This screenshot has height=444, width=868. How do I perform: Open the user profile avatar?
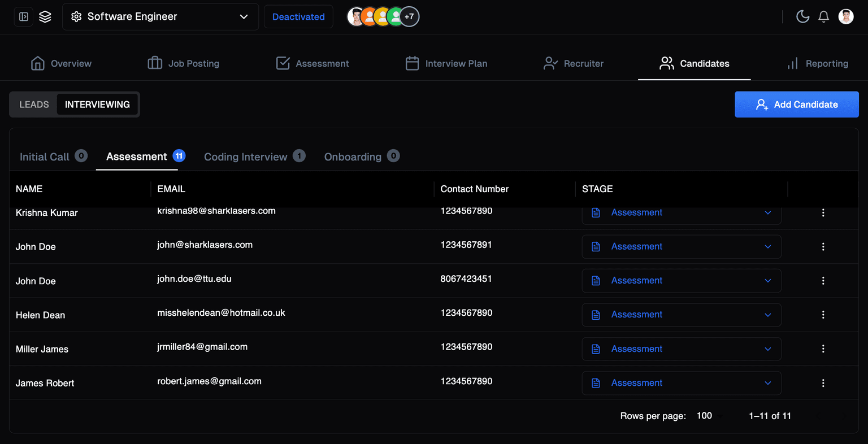pyautogui.click(x=846, y=17)
